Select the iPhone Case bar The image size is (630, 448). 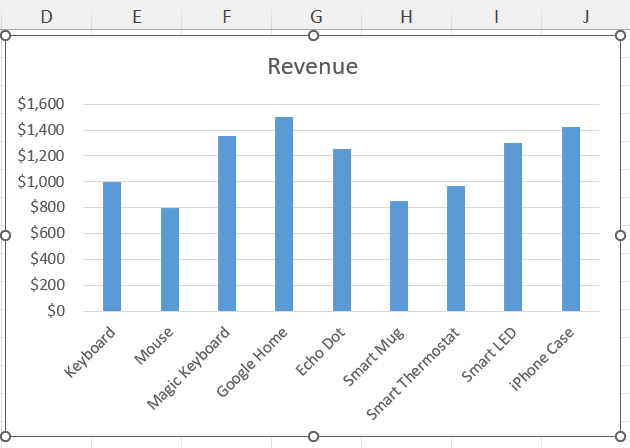[571, 219]
